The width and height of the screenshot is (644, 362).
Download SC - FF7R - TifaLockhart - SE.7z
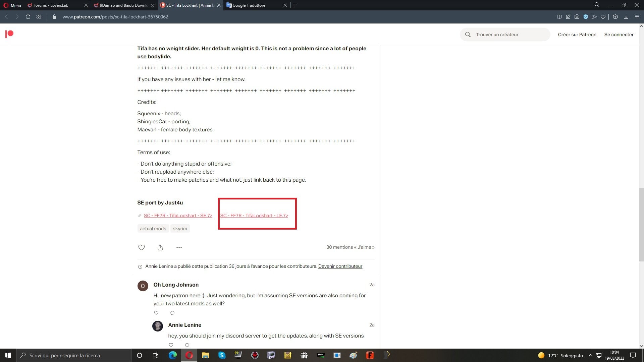pyautogui.click(x=178, y=216)
